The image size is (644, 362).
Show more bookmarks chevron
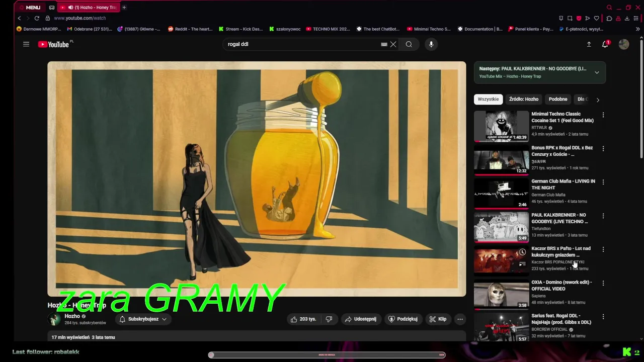(x=638, y=29)
